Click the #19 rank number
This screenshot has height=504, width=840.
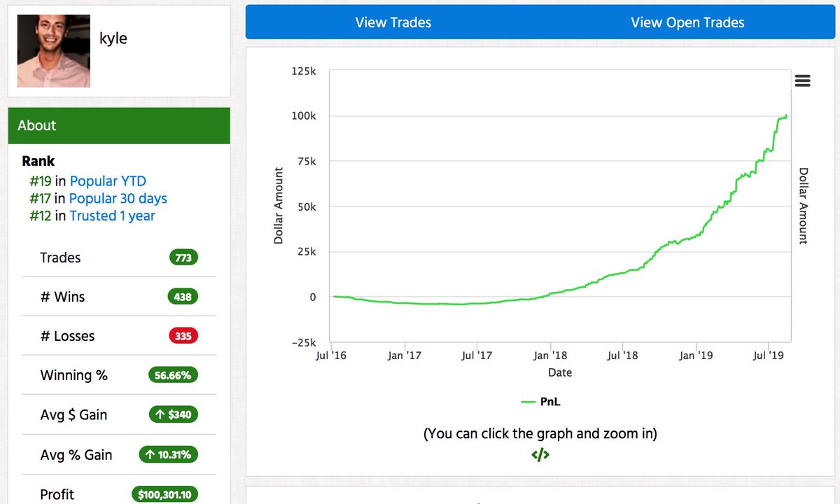pyautogui.click(x=41, y=181)
